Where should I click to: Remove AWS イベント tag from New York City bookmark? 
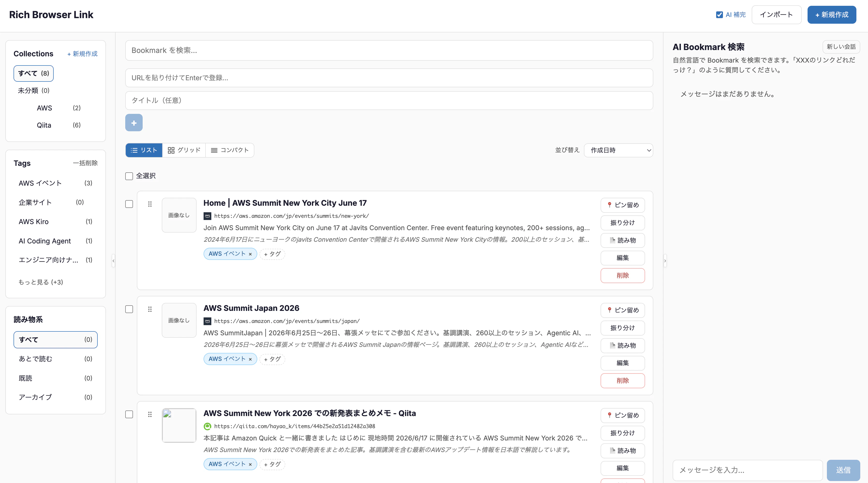point(250,254)
